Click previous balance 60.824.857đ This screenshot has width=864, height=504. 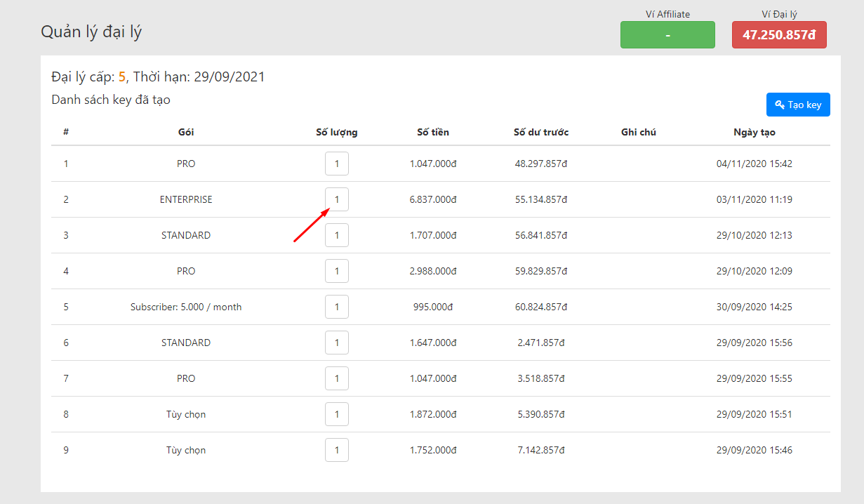pyautogui.click(x=541, y=307)
